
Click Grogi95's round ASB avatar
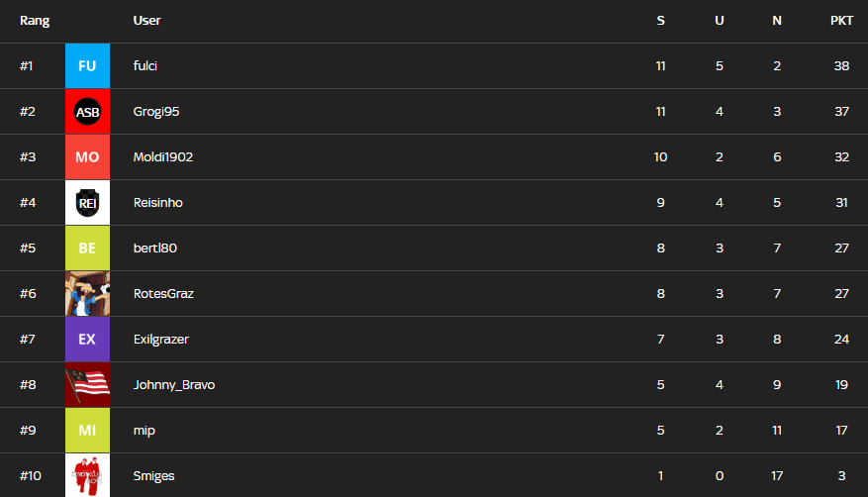pyautogui.click(x=87, y=112)
